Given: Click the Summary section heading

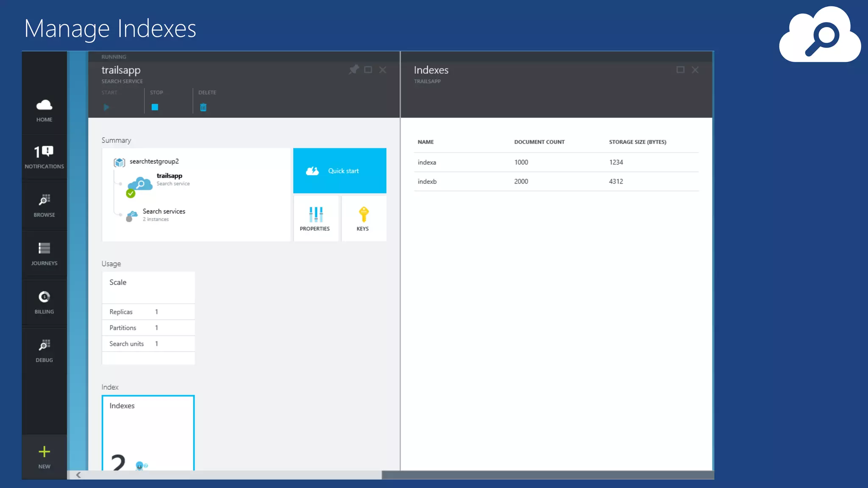Looking at the screenshot, I should pyautogui.click(x=116, y=140).
